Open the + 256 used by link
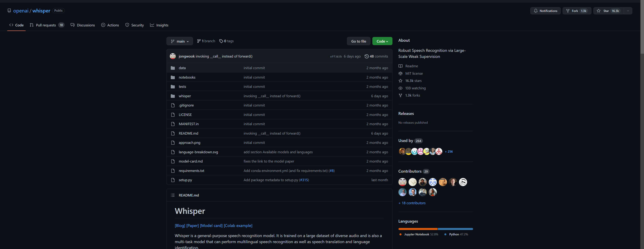This screenshot has width=644, height=249. tap(449, 151)
